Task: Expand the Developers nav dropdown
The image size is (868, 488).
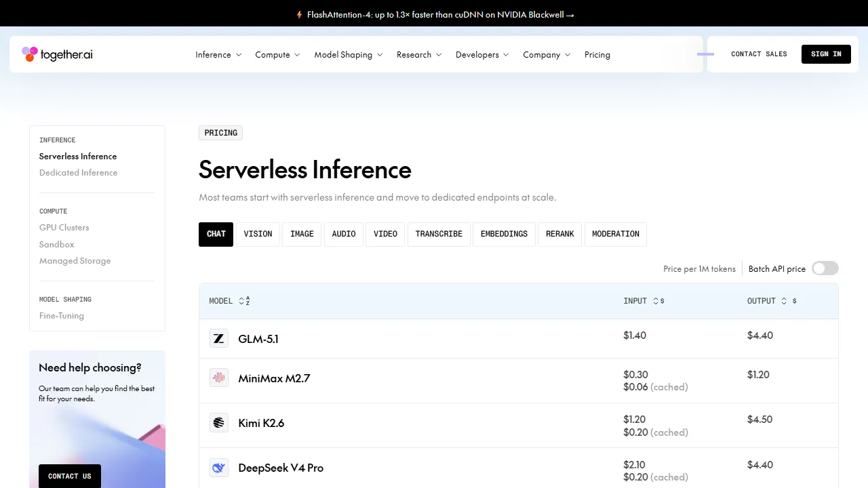Action: (x=482, y=55)
